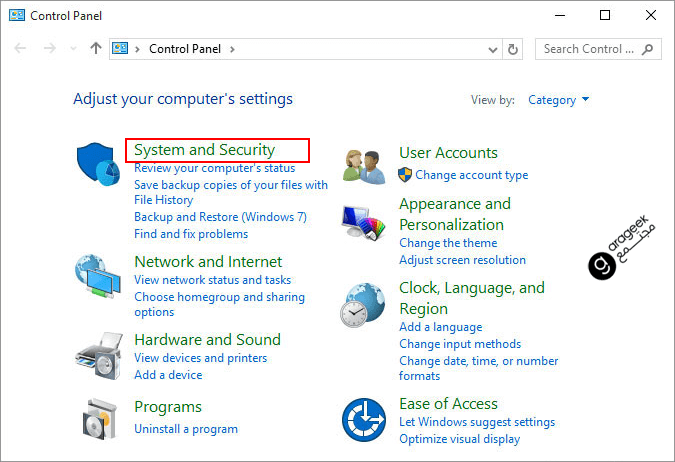
Task: Refresh the Control Panel address bar
Action: pyautogui.click(x=513, y=50)
